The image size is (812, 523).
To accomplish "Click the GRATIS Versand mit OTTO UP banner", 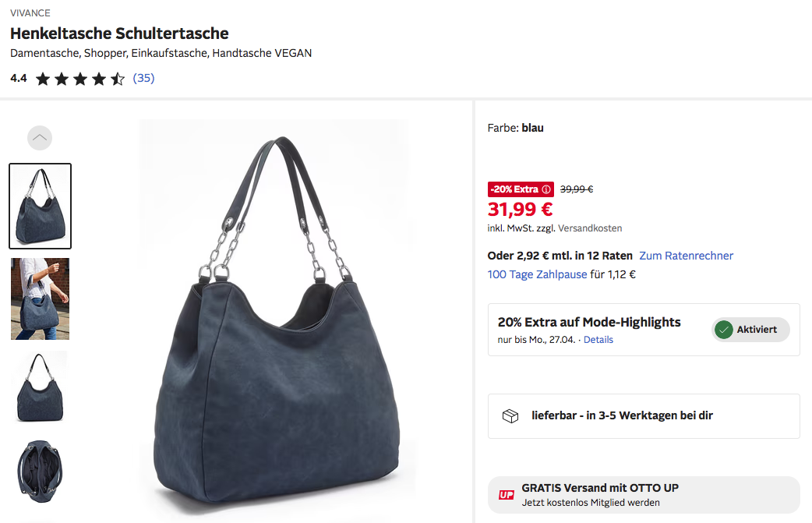I will click(644, 495).
